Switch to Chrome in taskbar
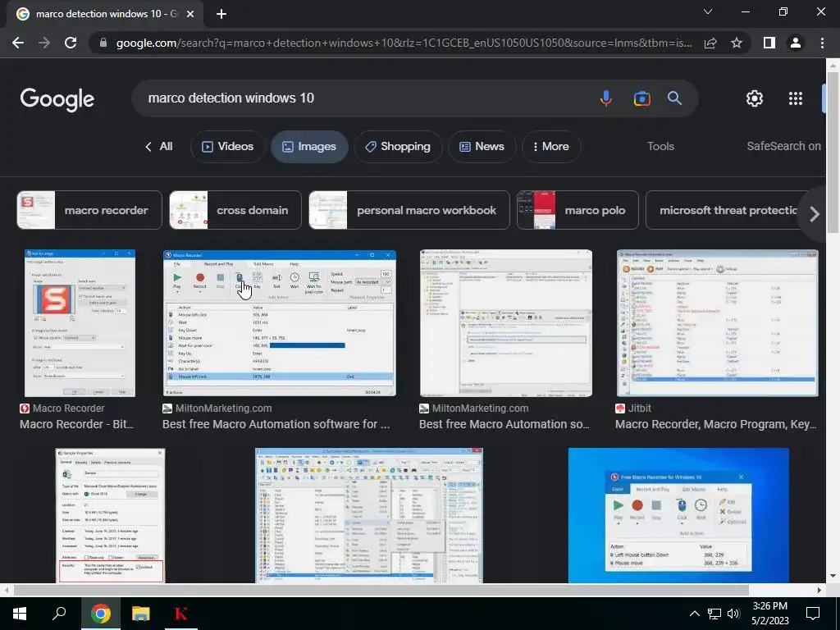Viewport: 840px width, 630px height. point(101,614)
